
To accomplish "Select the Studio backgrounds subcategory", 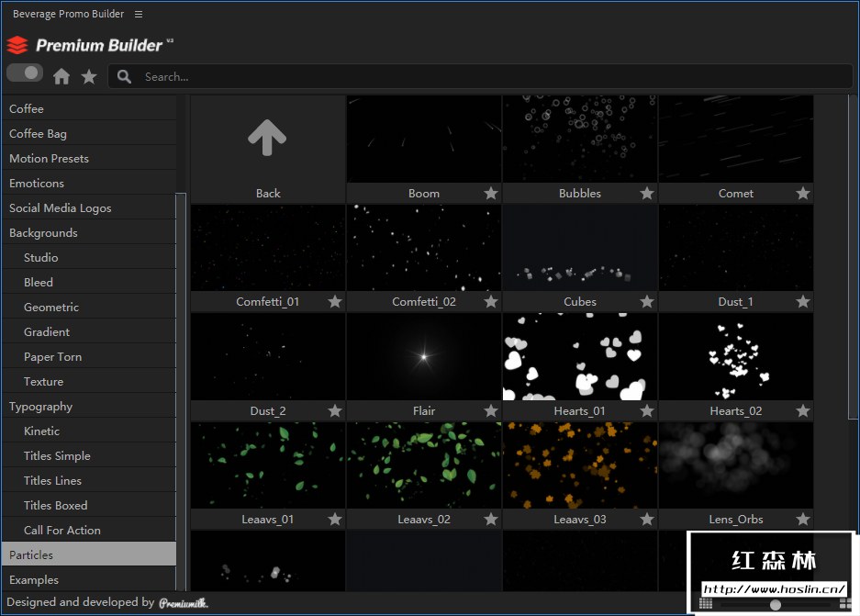I will 89,257.
